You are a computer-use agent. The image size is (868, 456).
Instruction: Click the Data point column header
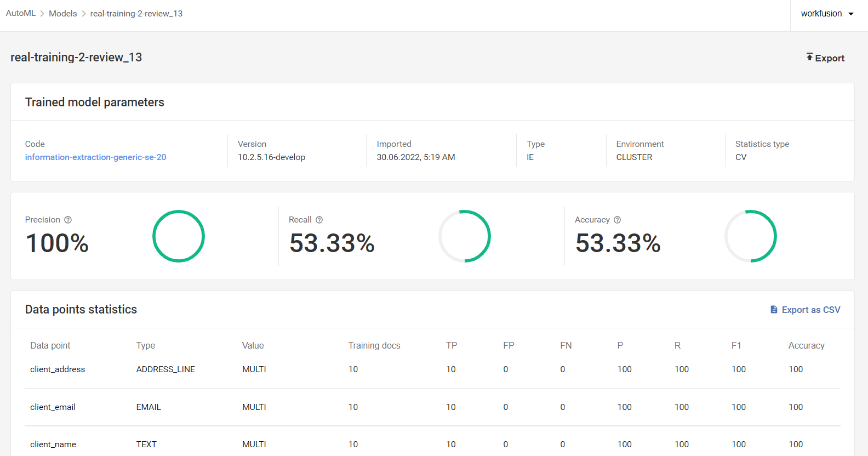click(50, 345)
